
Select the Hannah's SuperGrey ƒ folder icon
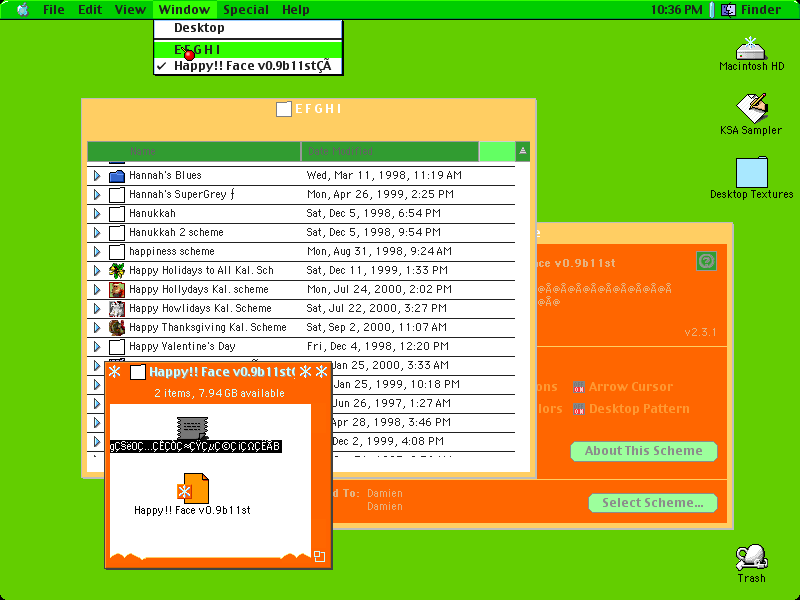point(117,195)
